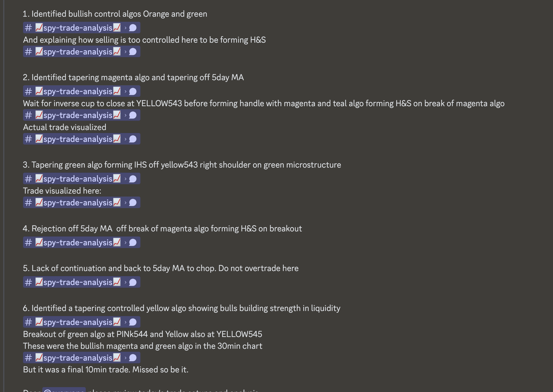The width and height of the screenshot is (553, 392).
Task: Click hash icon in link below inverse cup line
Action: 28,115
